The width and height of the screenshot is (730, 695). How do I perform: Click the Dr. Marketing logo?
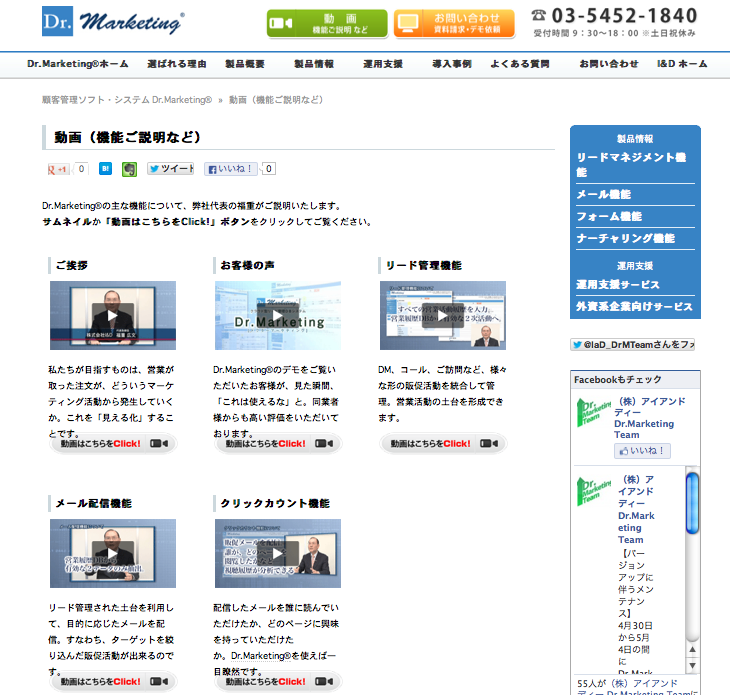pyautogui.click(x=113, y=21)
